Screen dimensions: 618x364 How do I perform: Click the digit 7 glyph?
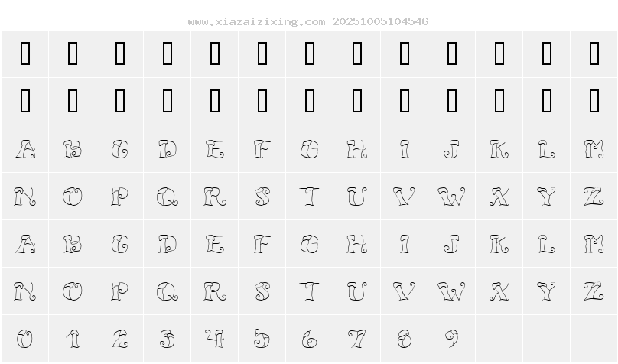click(357, 338)
